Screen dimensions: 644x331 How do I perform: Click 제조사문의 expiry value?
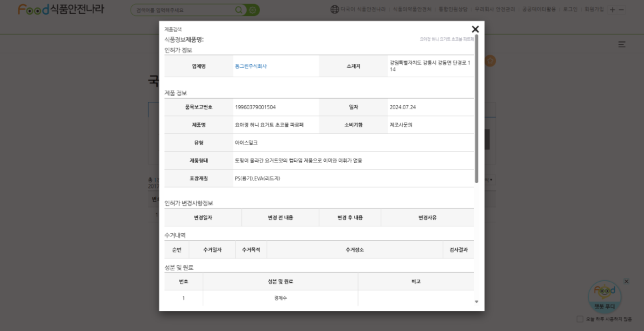tap(401, 125)
